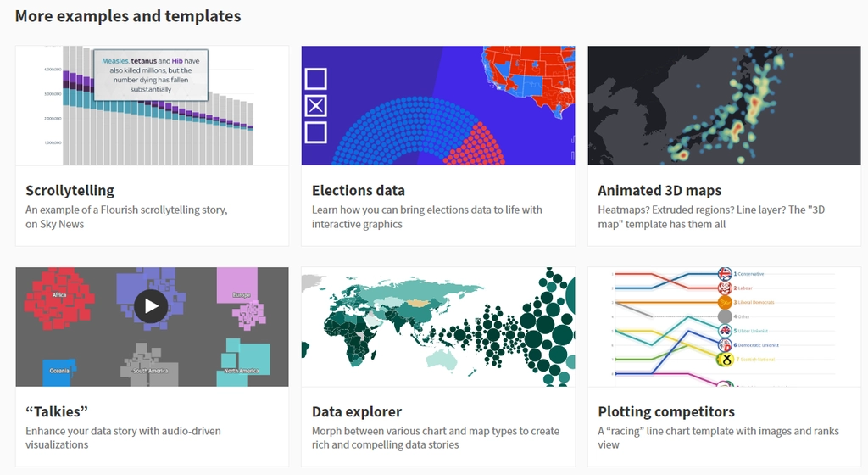
Task: Click the Elections data title
Action: 359,191
